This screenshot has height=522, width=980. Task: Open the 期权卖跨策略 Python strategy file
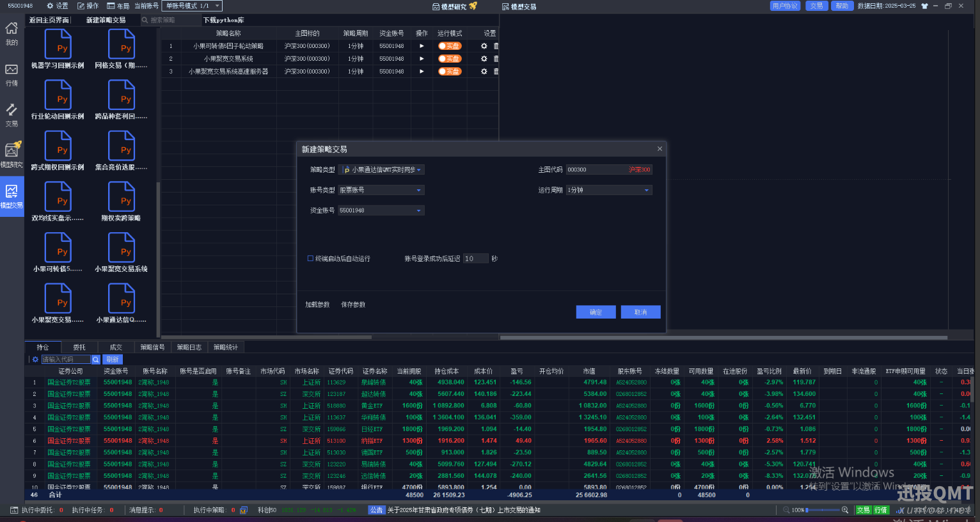[x=122, y=202]
